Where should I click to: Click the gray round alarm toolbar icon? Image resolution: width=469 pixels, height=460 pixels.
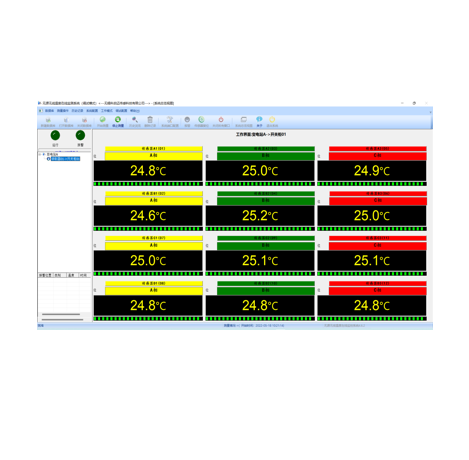coord(187,119)
